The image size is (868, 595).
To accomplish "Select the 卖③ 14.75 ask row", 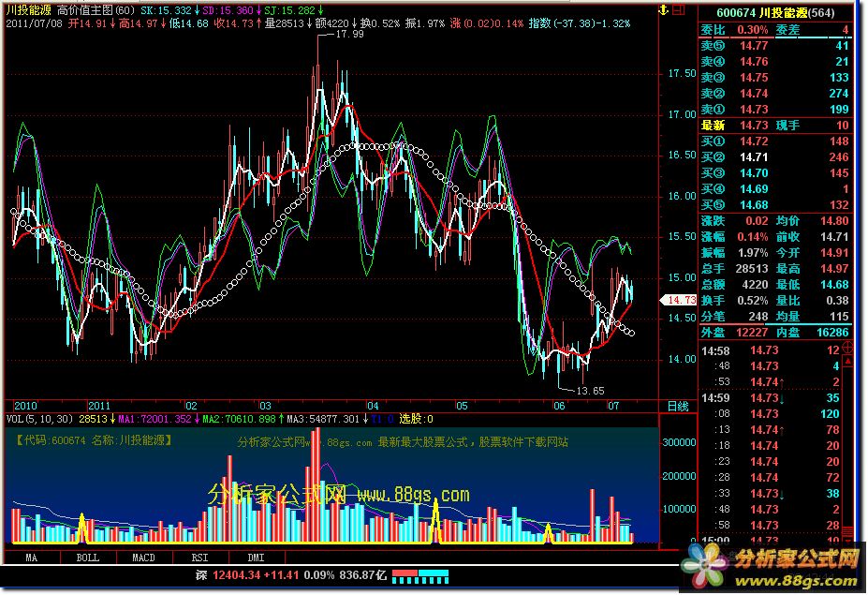I will (x=775, y=78).
